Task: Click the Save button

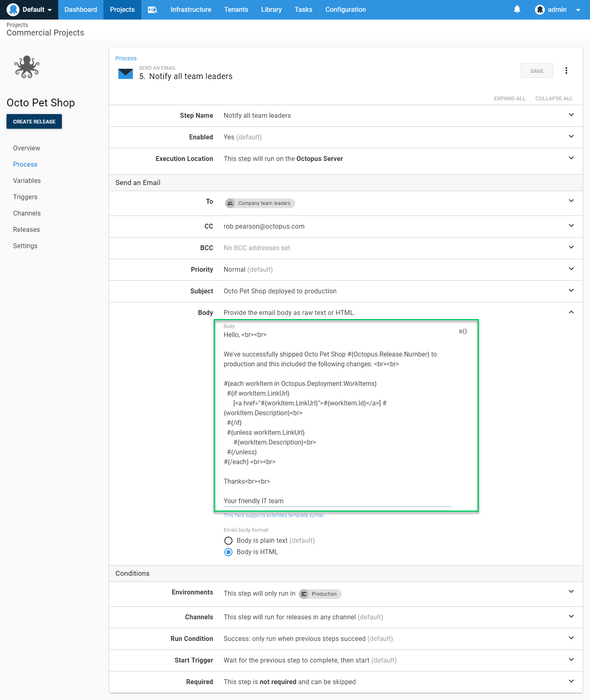Action: coord(537,71)
